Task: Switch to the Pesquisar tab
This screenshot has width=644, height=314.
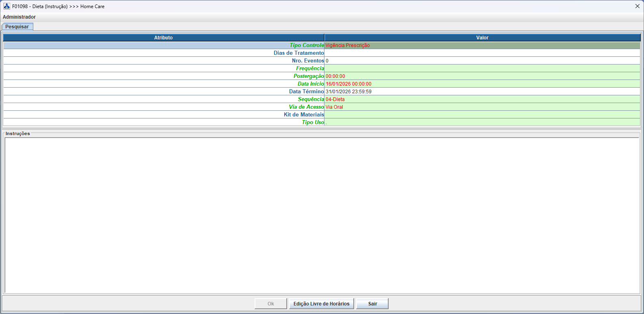Action: (17, 27)
